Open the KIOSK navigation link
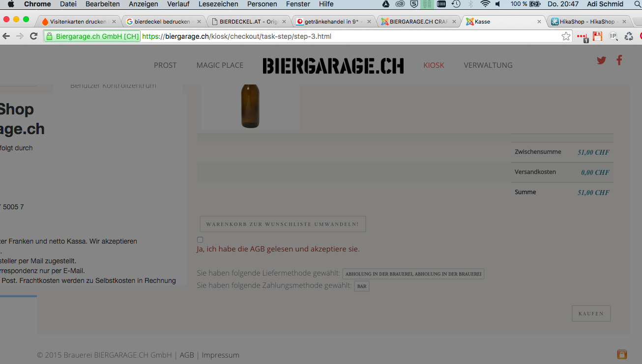The height and width of the screenshot is (364, 642). 434,65
